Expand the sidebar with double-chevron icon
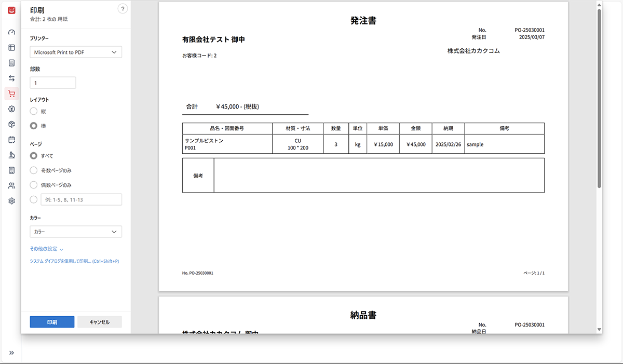This screenshot has width=623, height=364. 11,353
